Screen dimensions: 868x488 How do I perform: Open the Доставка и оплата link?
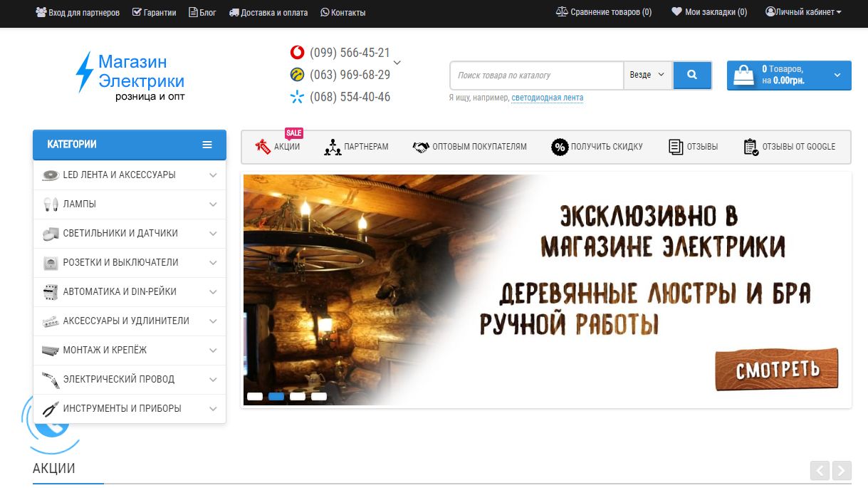tap(268, 12)
